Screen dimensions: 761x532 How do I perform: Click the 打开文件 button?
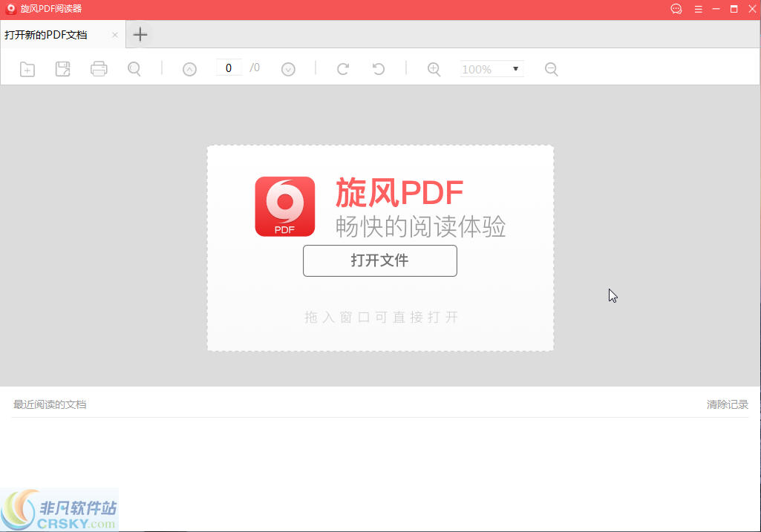coord(380,261)
